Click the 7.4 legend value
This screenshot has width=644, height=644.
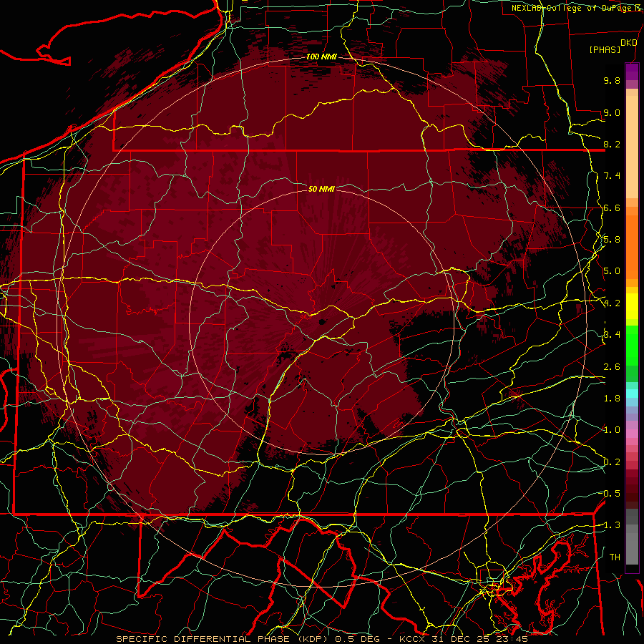coord(612,176)
